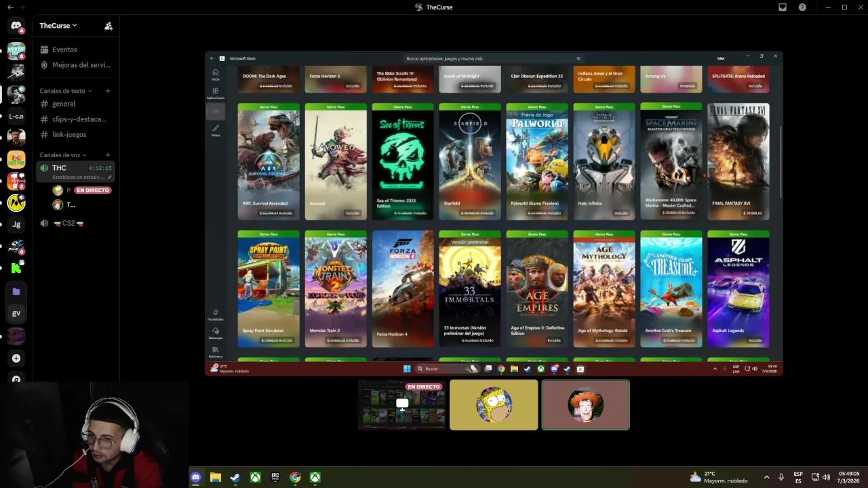Image resolution: width=868 pixels, height=488 pixels.
Task: Open Discord direct messages home icon
Action: (x=16, y=26)
